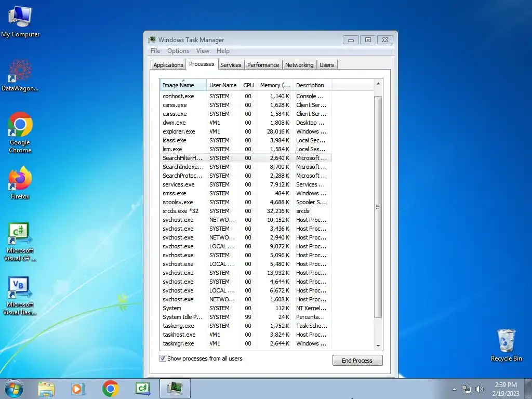Viewport: 532px width, 399px height.
Task: Open the View menu
Action: tap(203, 51)
